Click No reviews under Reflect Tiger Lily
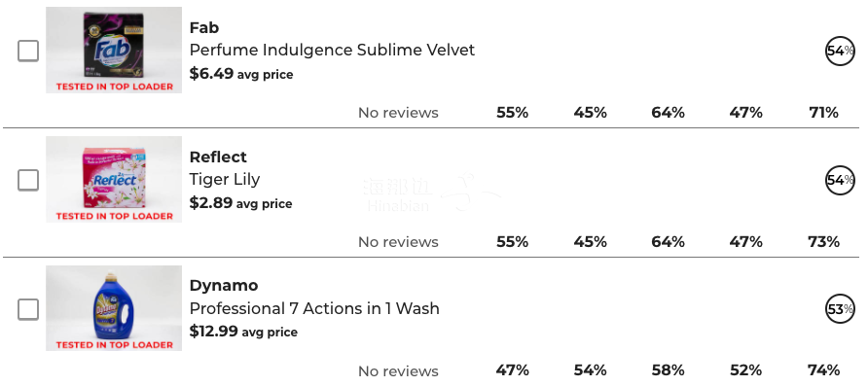The width and height of the screenshot is (868, 386). click(x=398, y=242)
